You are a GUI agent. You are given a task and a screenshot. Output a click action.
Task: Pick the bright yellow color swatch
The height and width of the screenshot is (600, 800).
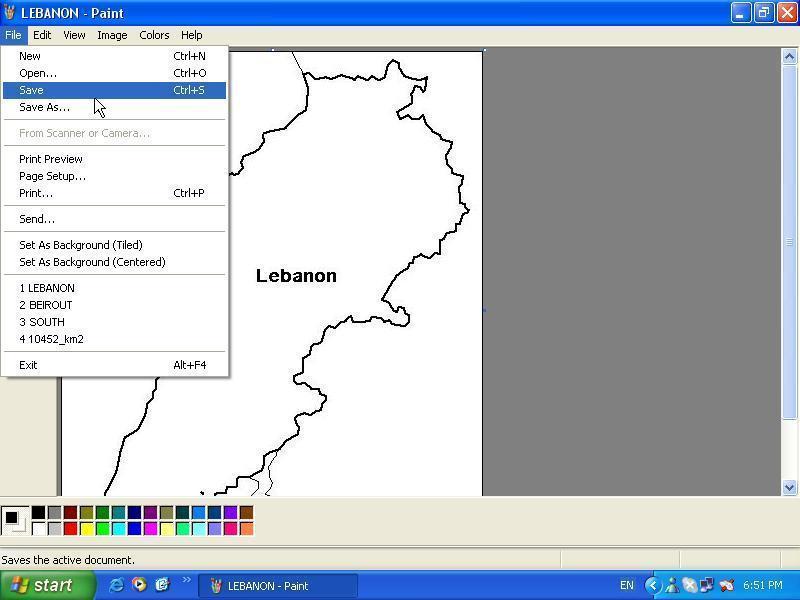[x=87, y=529]
